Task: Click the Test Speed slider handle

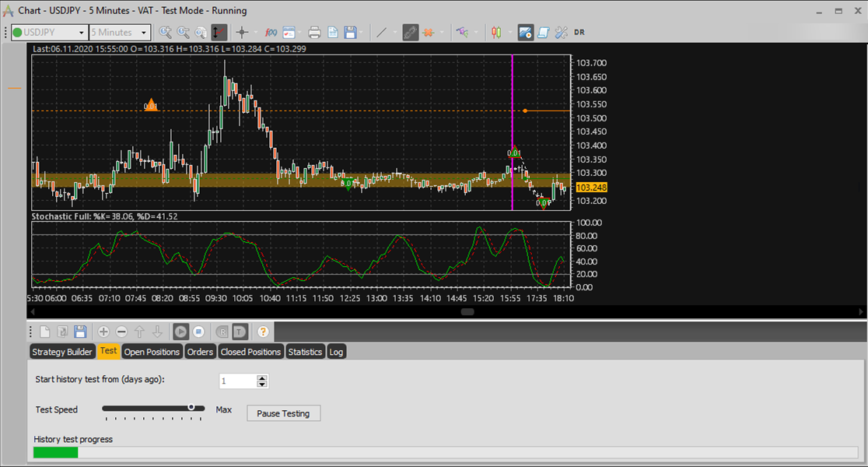Action: (191, 407)
